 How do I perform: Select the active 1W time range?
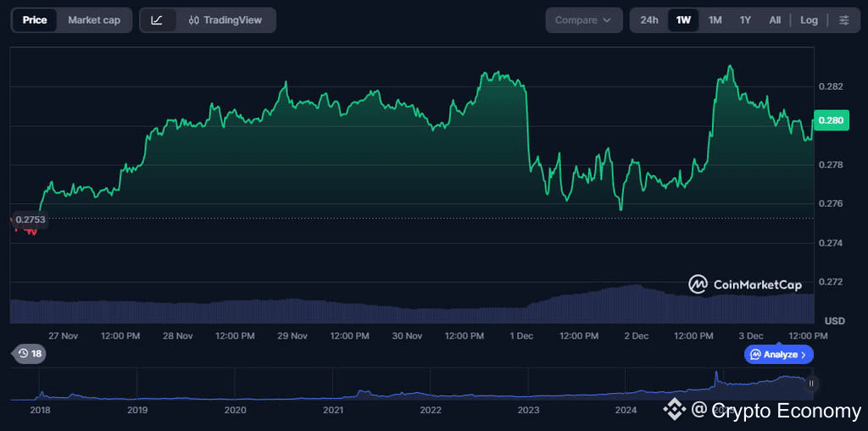pos(683,20)
